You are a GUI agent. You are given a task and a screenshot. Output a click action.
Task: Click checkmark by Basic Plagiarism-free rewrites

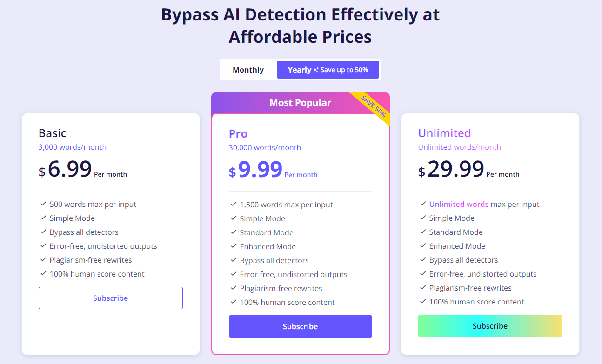click(x=43, y=260)
